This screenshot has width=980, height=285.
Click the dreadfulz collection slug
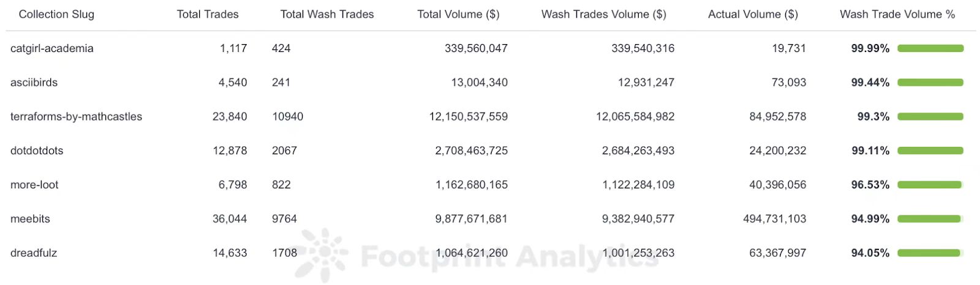(34, 253)
